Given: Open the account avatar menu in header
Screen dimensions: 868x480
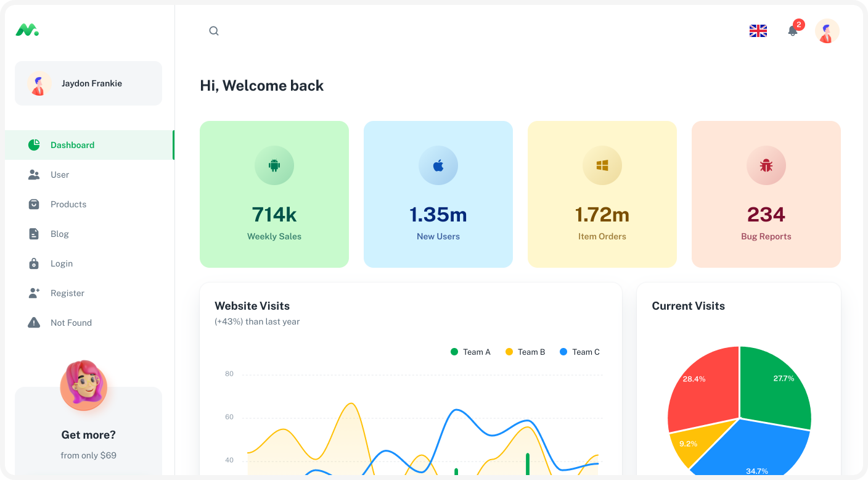Looking at the screenshot, I should [x=827, y=31].
